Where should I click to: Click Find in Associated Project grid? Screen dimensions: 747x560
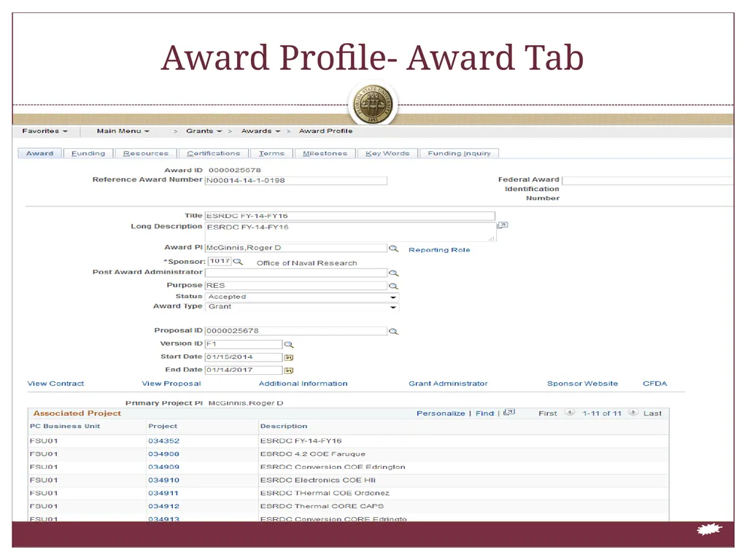484,413
